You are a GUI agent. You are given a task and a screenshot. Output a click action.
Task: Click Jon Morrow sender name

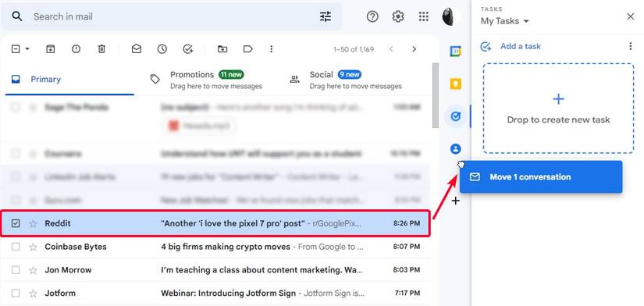[68, 270]
